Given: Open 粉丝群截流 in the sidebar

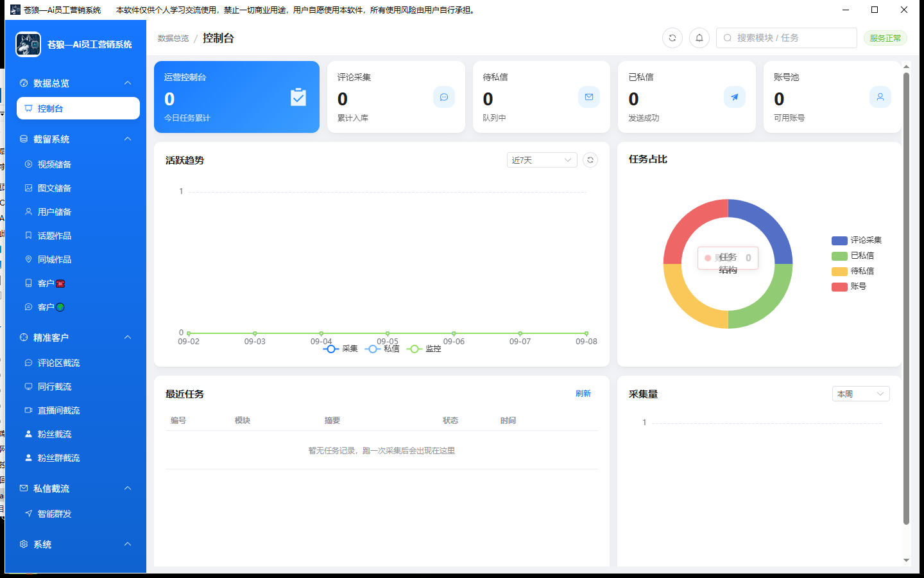Looking at the screenshot, I should pyautogui.click(x=78, y=458).
